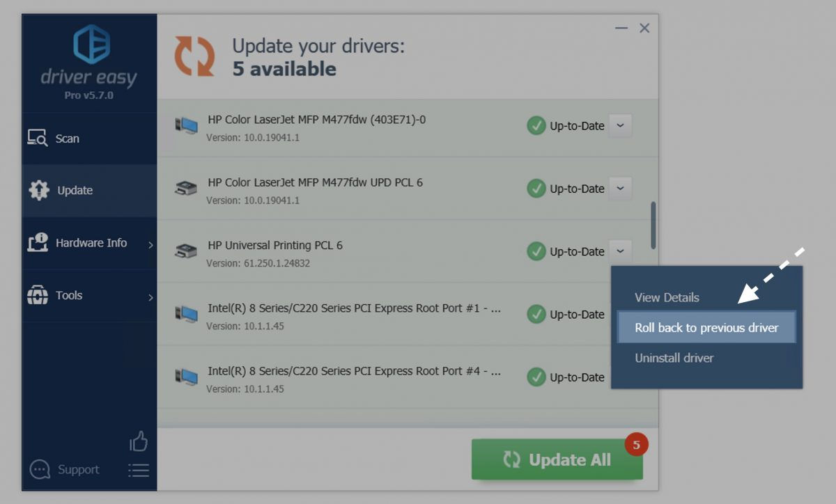Open the Update section icon

click(x=38, y=190)
